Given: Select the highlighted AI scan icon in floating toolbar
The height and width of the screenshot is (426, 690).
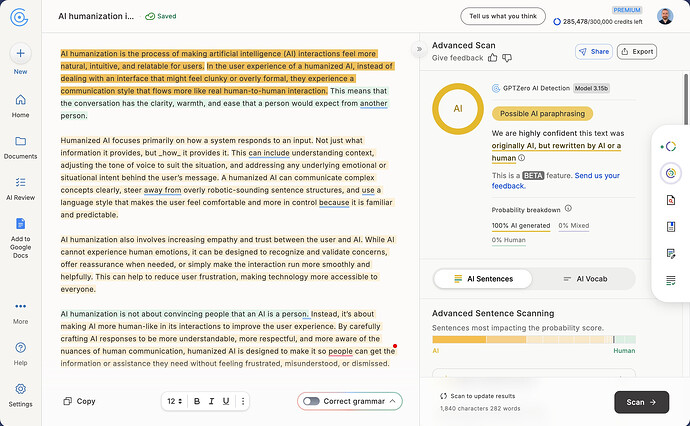Looking at the screenshot, I should [671, 173].
